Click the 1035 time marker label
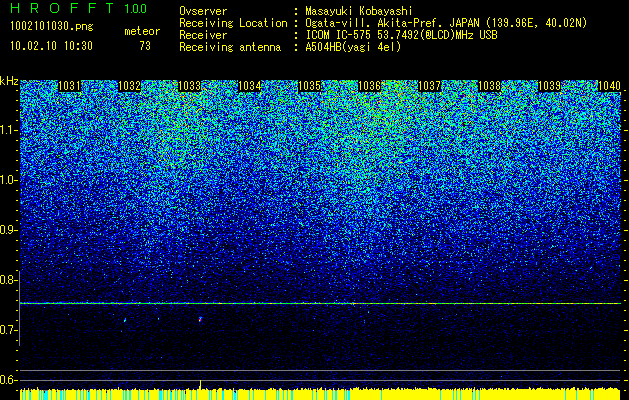Screen dimensions: 629x400 coord(310,86)
